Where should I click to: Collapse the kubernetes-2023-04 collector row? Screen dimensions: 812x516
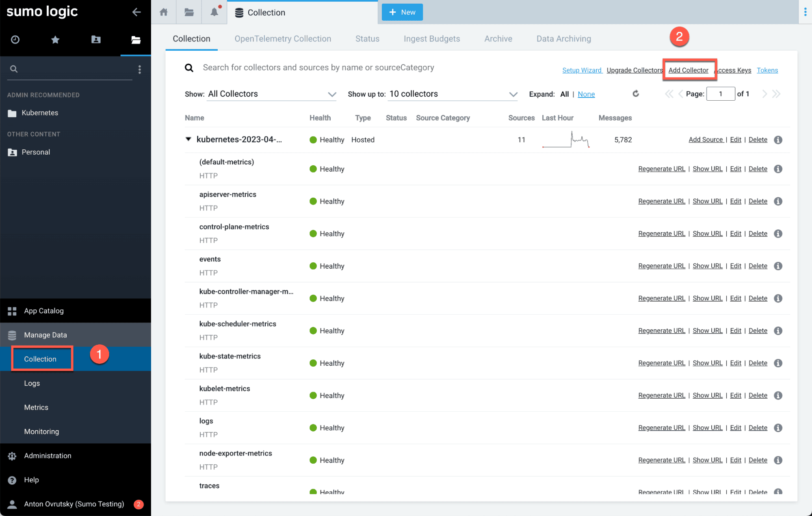pyautogui.click(x=188, y=139)
